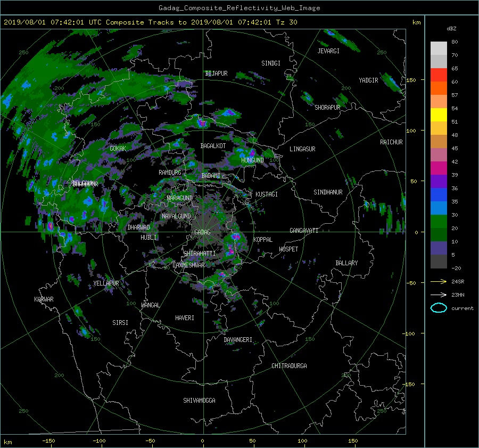Click the JEVARGI city label
Screen dimensions: 479x448
(x=328, y=51)
